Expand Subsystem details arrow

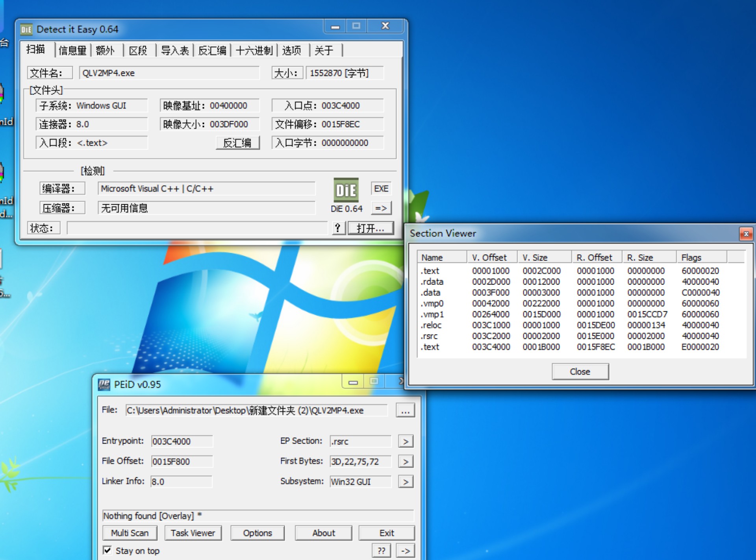point(406,482)
